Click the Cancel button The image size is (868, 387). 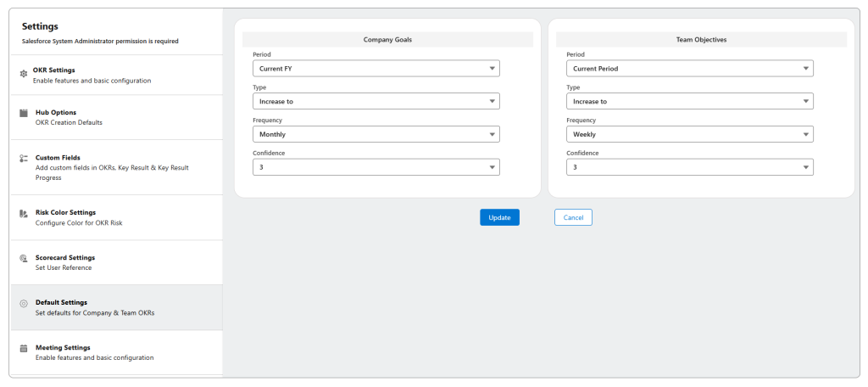(x=573, y=217)
